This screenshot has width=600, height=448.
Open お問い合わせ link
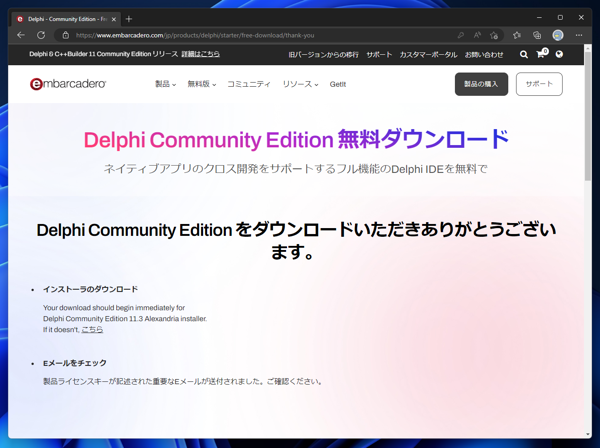point(484,55)
